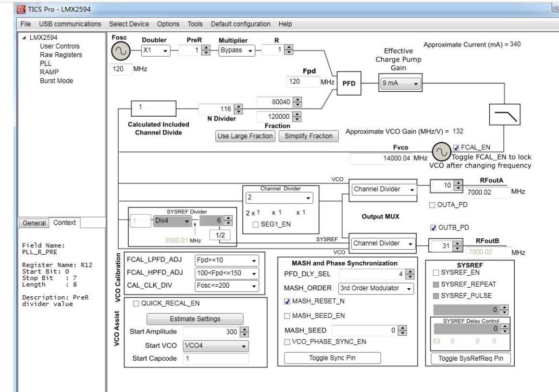Open the FCAL_HPFD_ADJ dropdown

227,273
